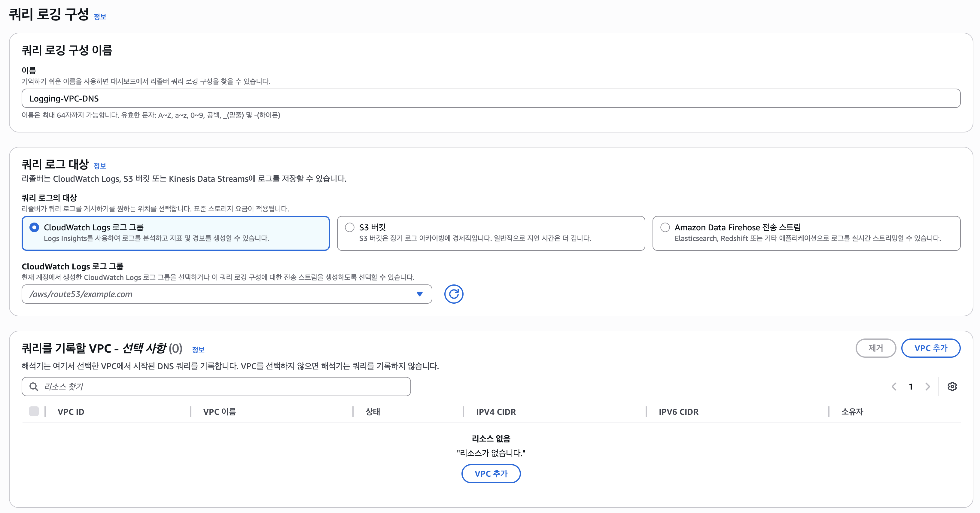
Task: Select the S3 bucket radio option
Action: click(x=349, y=227)
